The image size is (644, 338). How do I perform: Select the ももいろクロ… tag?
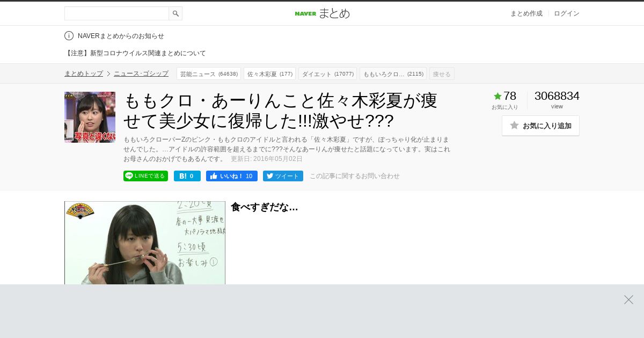pos(393,74)
